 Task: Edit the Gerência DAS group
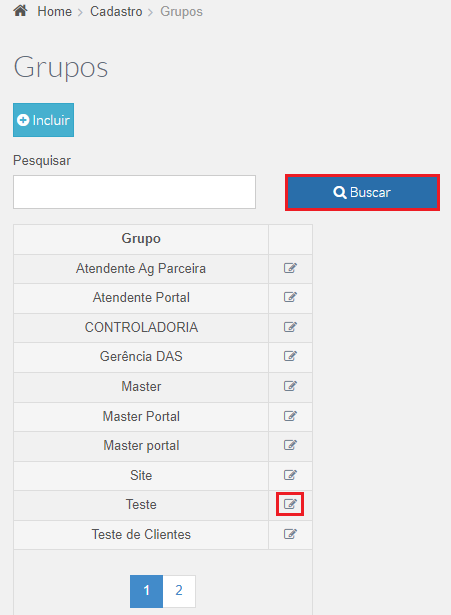point(290,356)
